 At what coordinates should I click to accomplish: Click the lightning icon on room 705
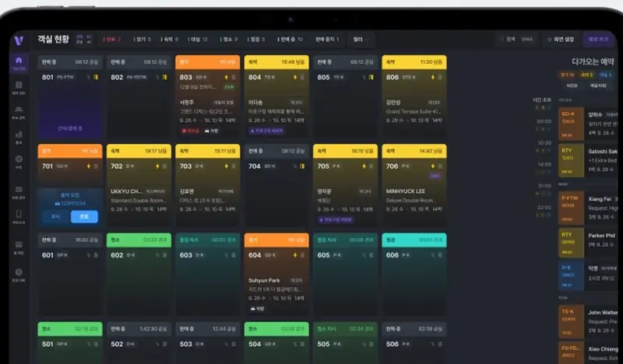coord(364,166)
